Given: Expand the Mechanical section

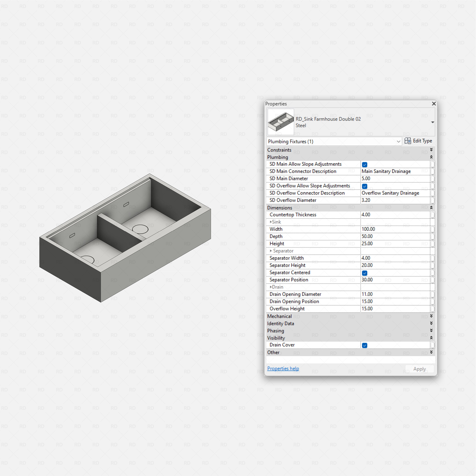Looking at the screenshot, I should pos(431,316).
